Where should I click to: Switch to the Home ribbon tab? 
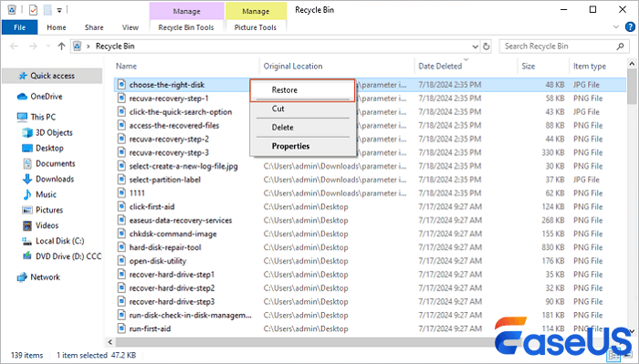(57, 27)
